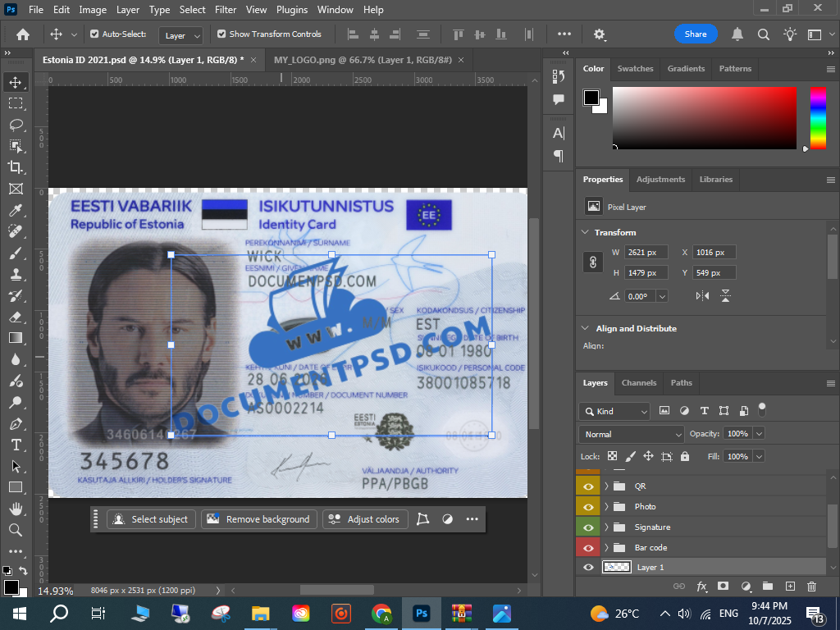Screen dimensions: 840x630
Task: Select the Lasso tool
Action: 16,125
